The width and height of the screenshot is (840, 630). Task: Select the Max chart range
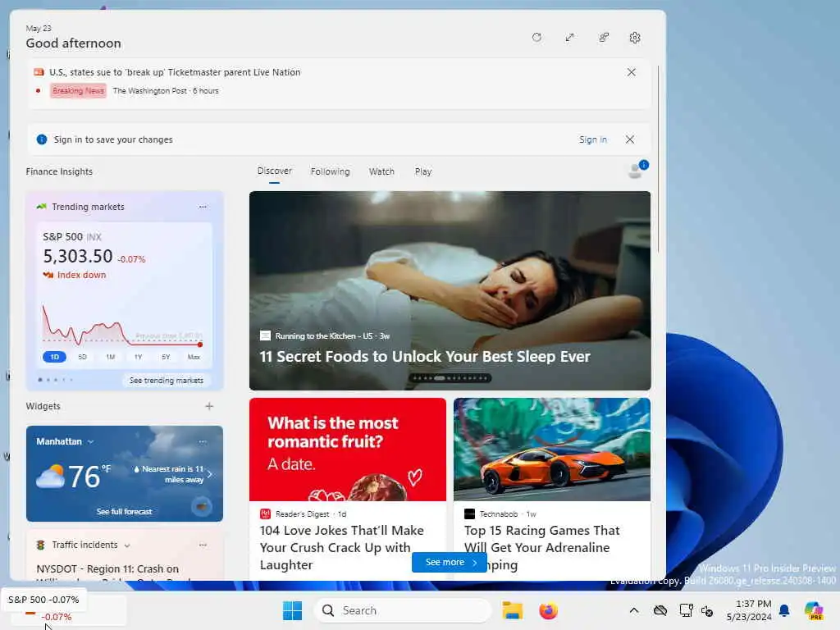(194, 357)
